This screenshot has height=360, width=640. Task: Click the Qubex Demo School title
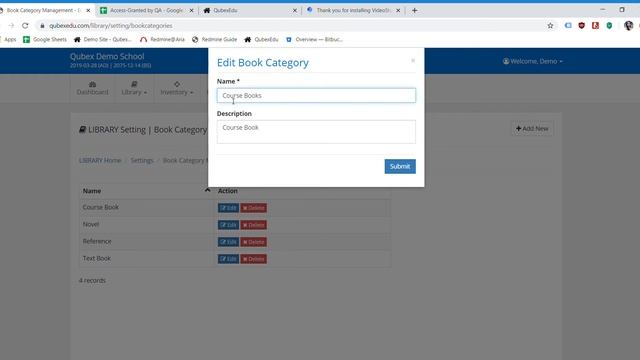(x=107, y=56)
